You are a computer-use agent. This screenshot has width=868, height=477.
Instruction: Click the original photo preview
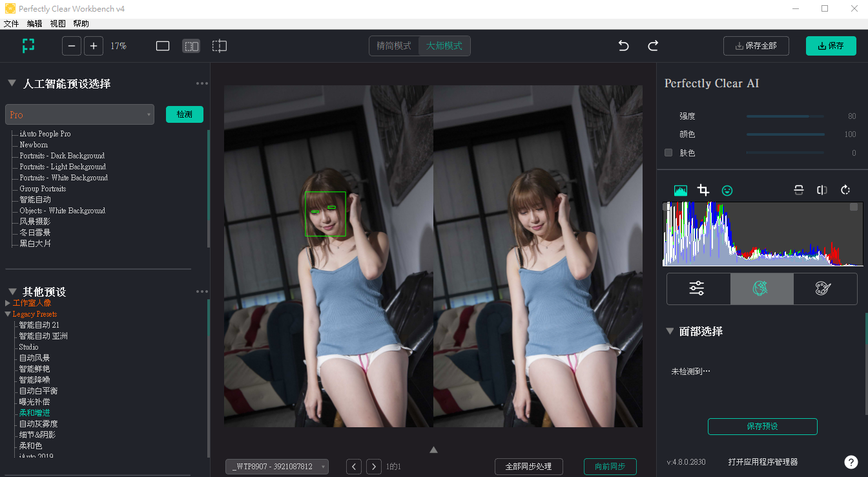tap(329, 256)
